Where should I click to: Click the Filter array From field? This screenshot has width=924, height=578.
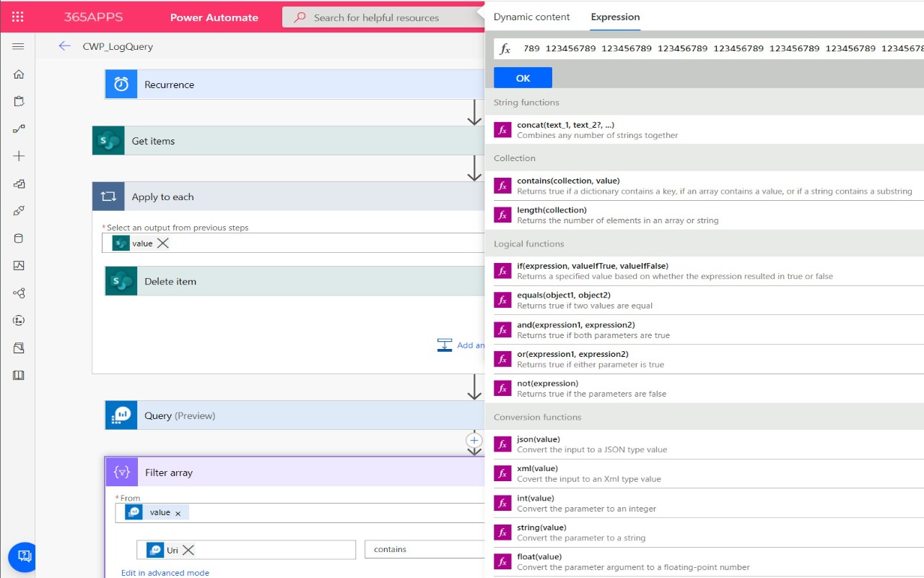coord(300,513)
